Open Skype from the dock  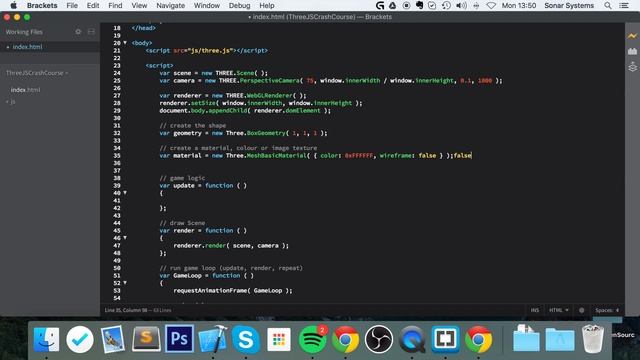(x=246, y=339)
